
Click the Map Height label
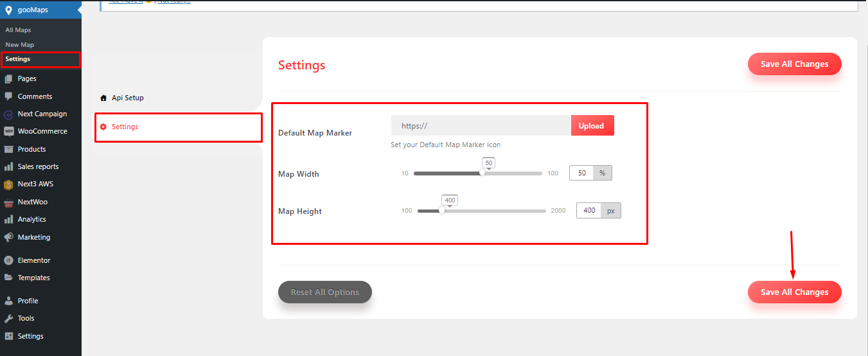tap(300, 211)
